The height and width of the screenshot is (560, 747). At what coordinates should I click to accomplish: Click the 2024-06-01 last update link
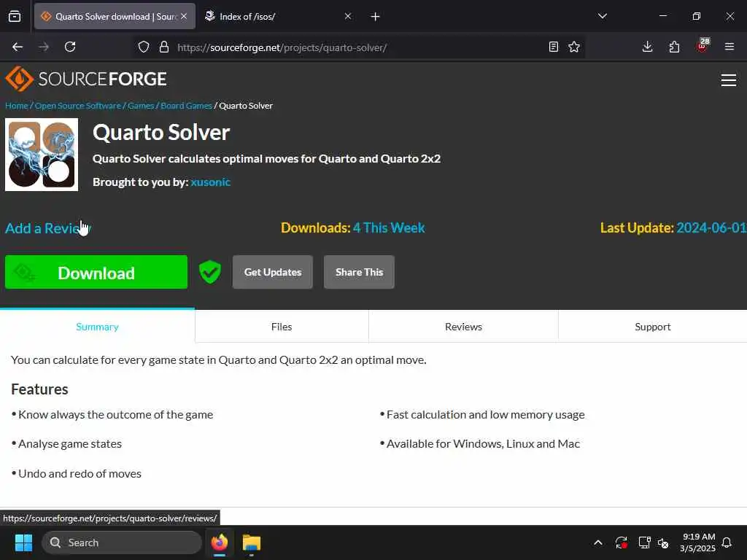pos(711,227)
